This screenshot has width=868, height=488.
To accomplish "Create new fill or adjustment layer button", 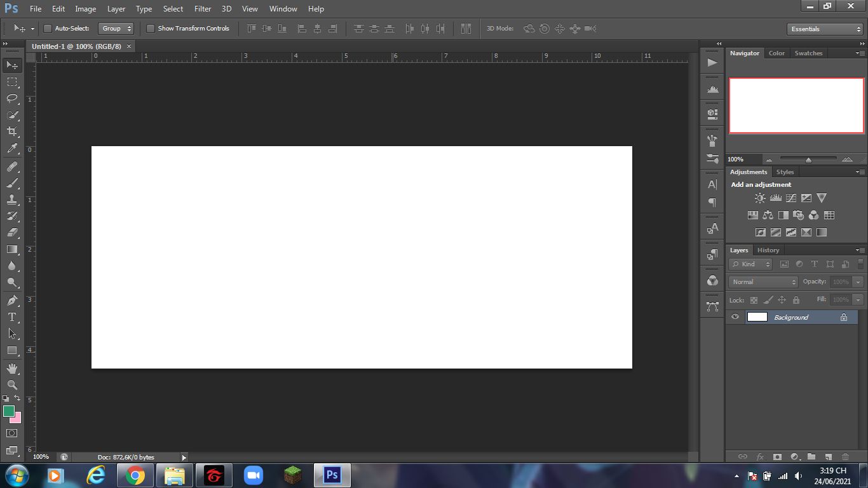I will pos(794,457).
